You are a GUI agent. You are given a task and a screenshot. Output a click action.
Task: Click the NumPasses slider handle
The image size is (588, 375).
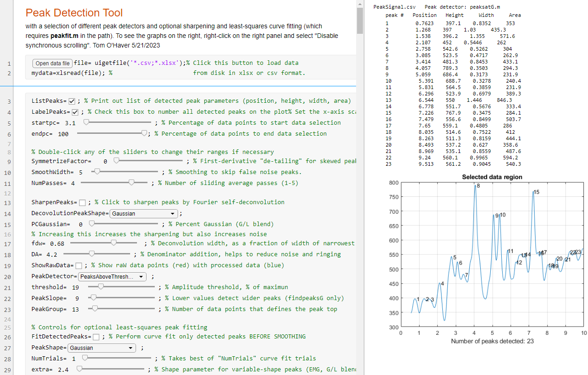click(131, 183)
